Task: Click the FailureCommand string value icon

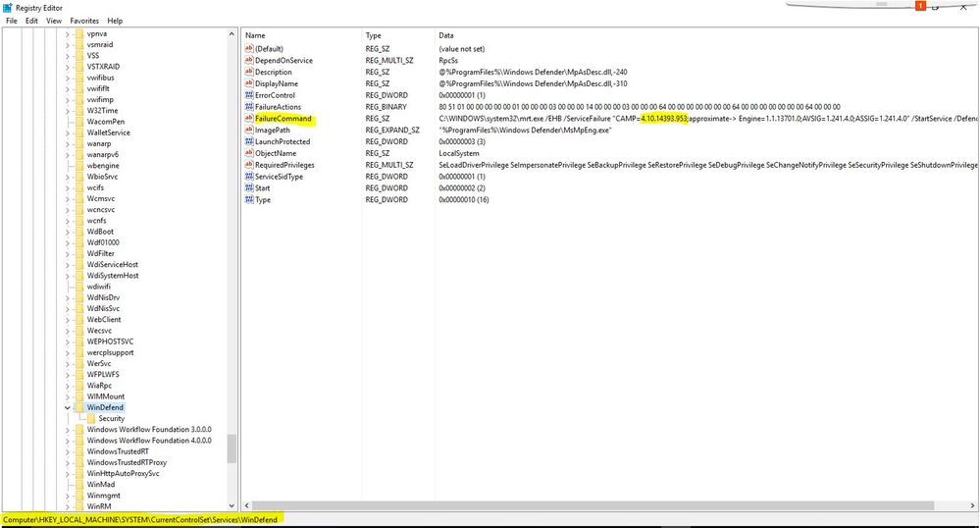Action: coord(249,118)
